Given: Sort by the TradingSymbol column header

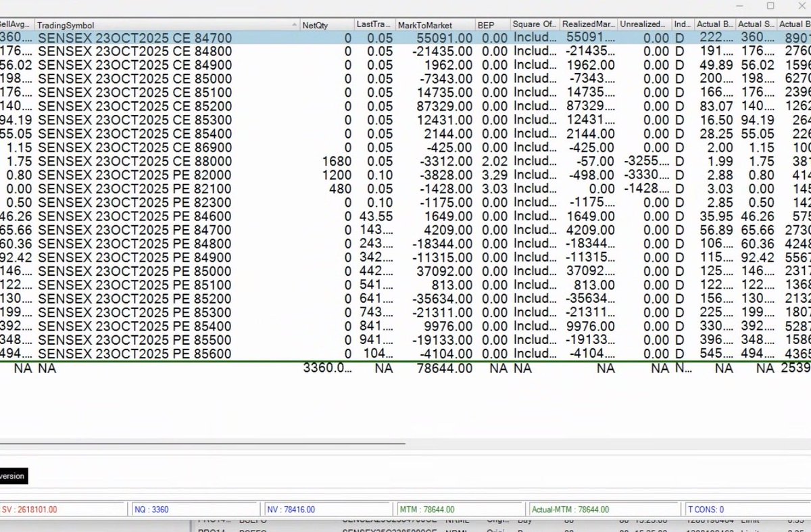Looking at the screenshot, I should 166,24.
